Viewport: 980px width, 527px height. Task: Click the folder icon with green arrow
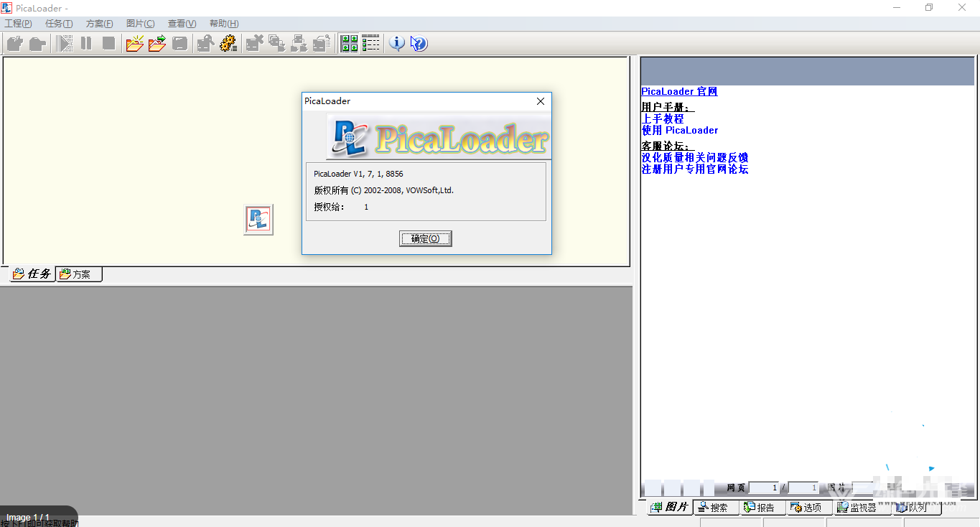click(x=157, y=43)
